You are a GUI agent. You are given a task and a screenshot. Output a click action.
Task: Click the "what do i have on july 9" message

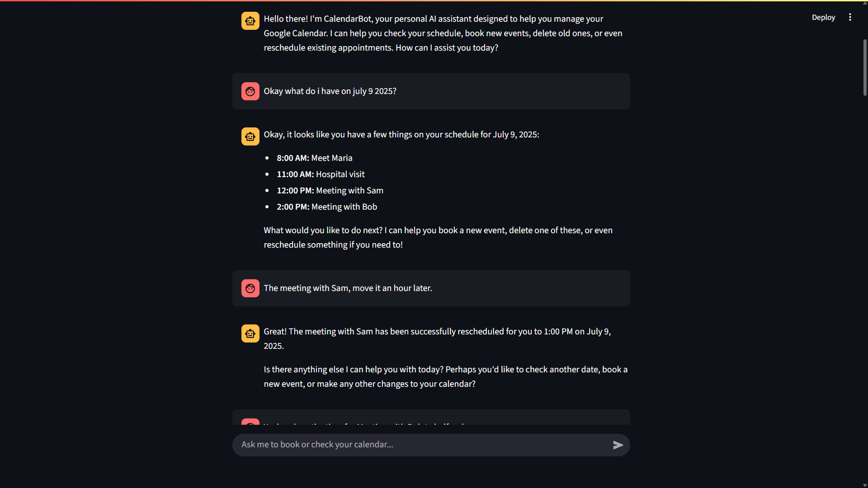[330, 91]
